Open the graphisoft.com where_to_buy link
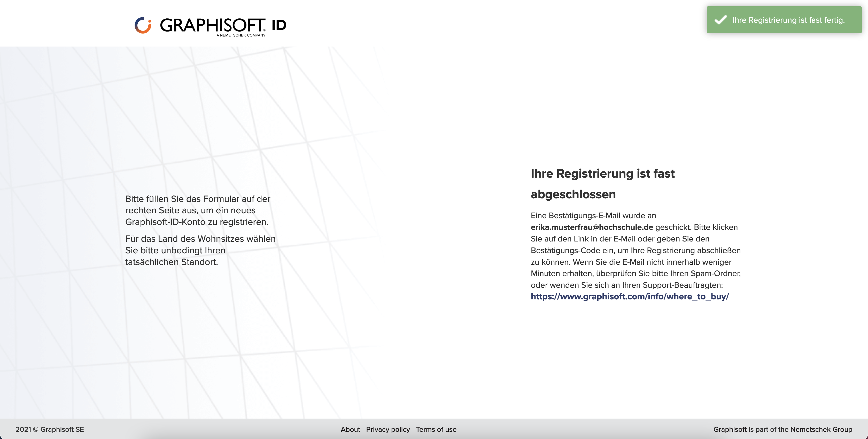 click(x=630, y=297)
